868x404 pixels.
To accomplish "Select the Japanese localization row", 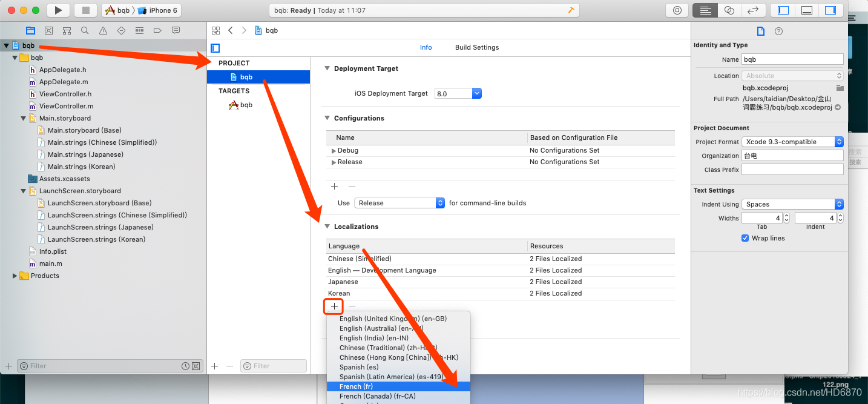I will pos(501,282).
